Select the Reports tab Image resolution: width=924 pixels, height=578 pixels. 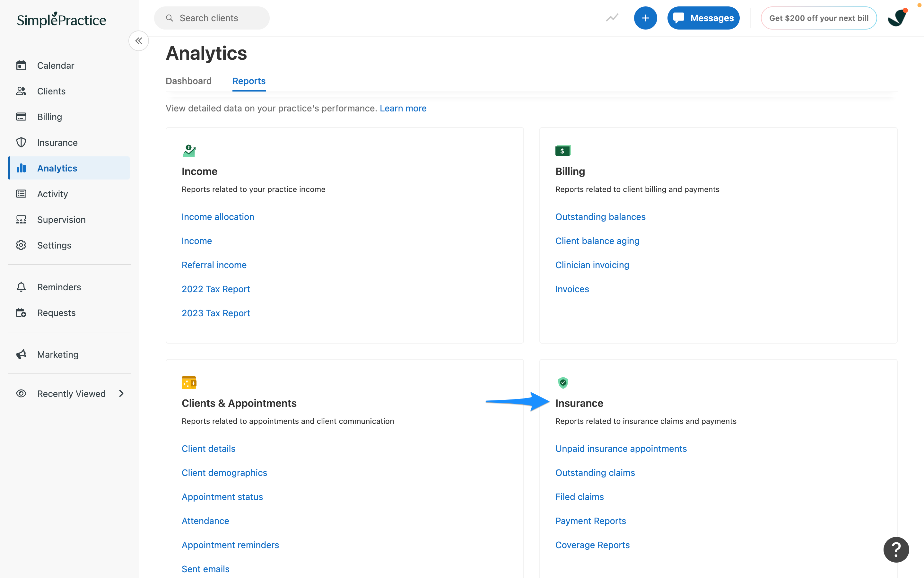[249, 81]
